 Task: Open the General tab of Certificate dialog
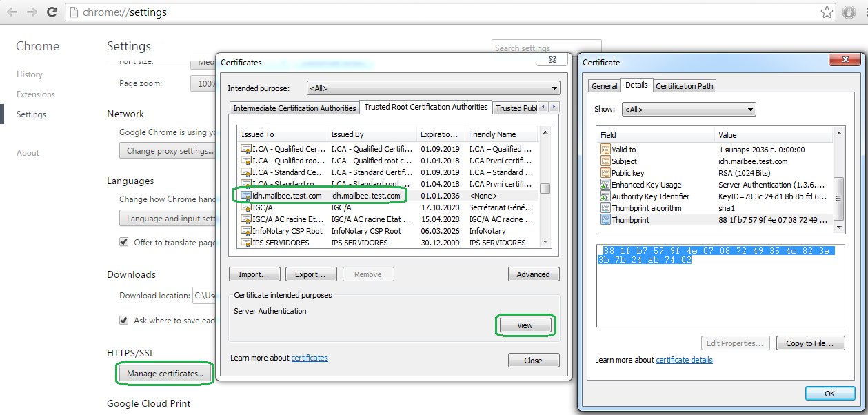[604, 86]
